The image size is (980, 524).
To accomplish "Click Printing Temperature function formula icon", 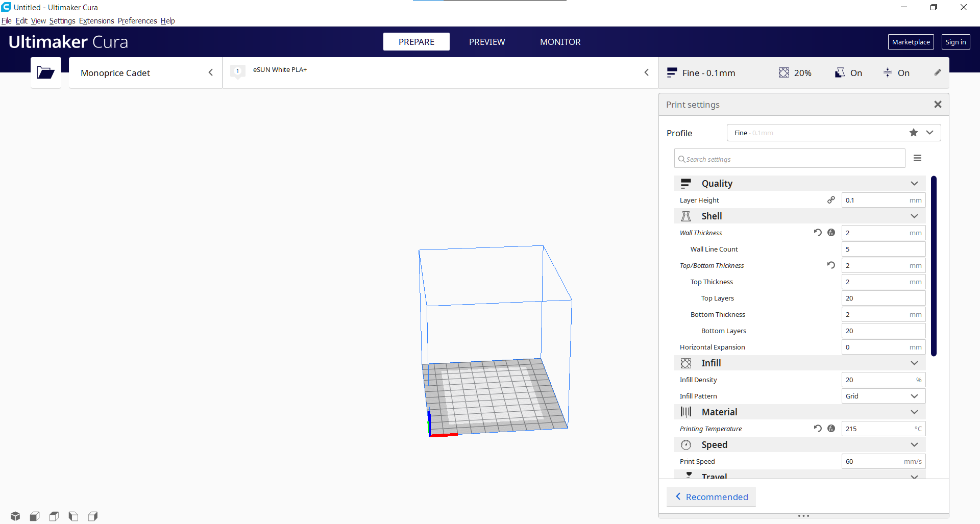I will click(831, 429).
